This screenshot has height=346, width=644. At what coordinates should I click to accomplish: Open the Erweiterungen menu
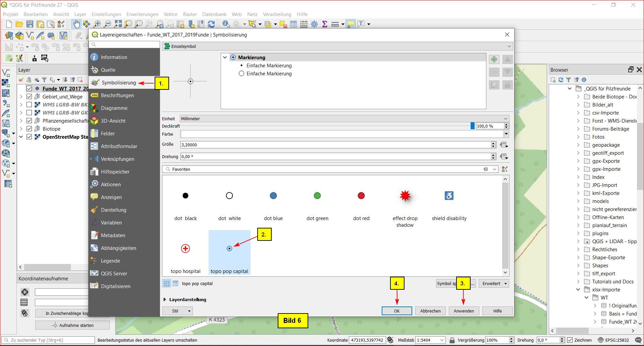pos(142,14)
